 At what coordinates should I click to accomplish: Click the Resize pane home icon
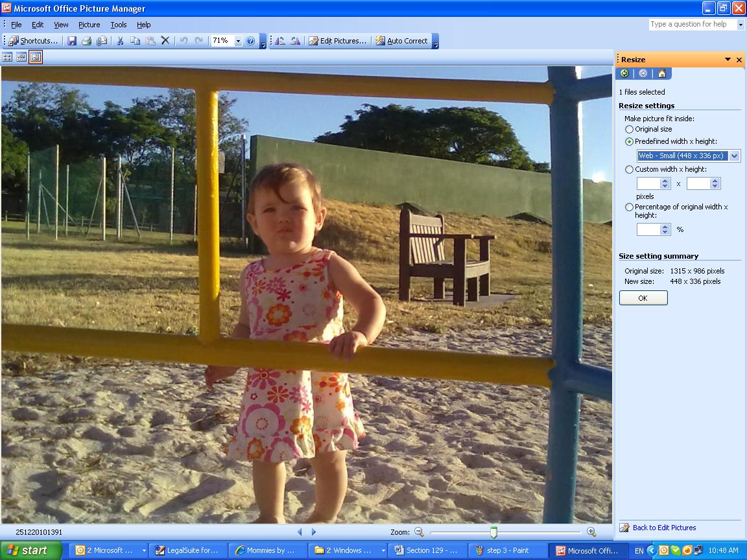[661, 73]
